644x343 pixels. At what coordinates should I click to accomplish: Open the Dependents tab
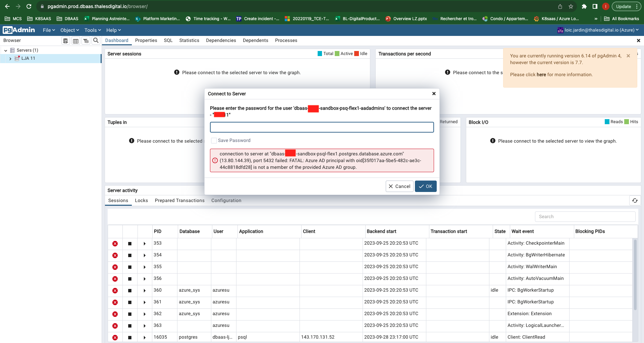[x=256, y=40]
